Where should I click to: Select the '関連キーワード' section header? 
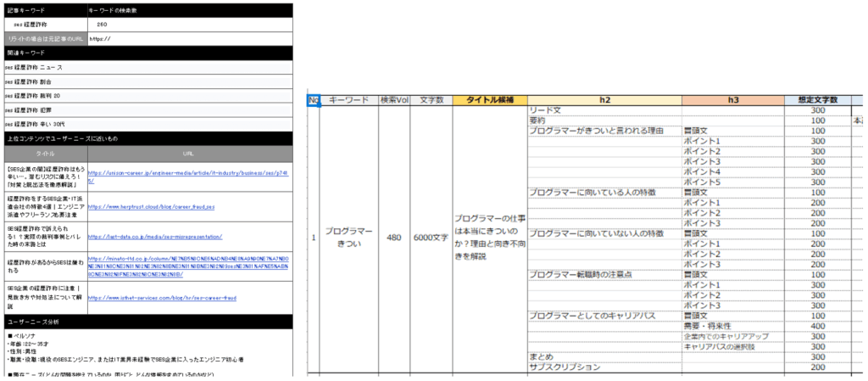pos(147,53)
